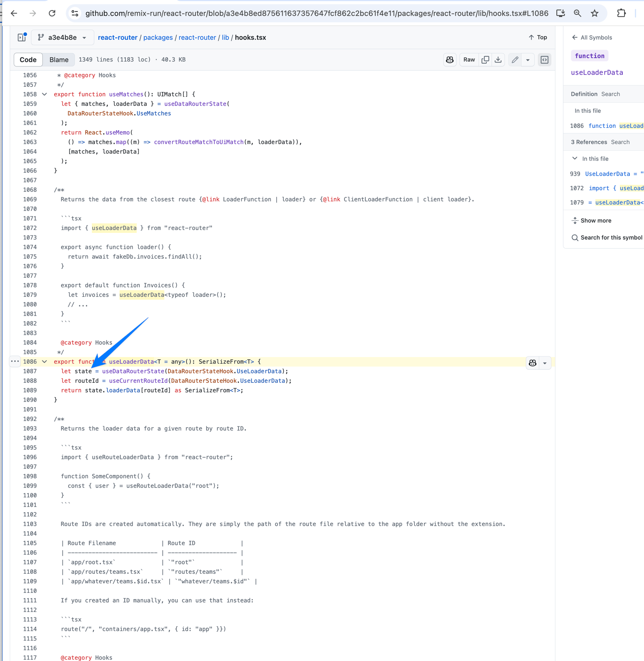
Task: Expand the file tree side panel
Action: click(22, 37)
